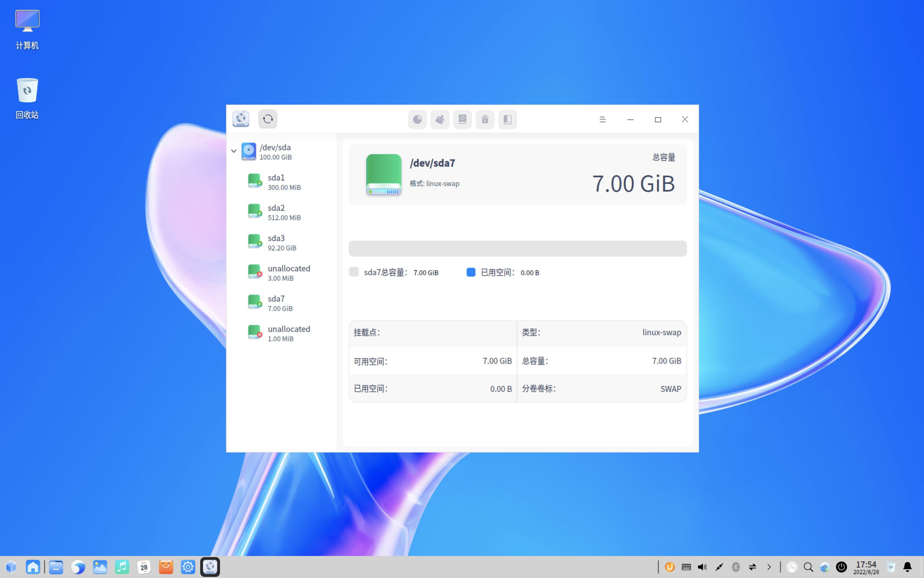Open the launcher icon in the taskbar
924x578 pixels.
tap(11, 567)
